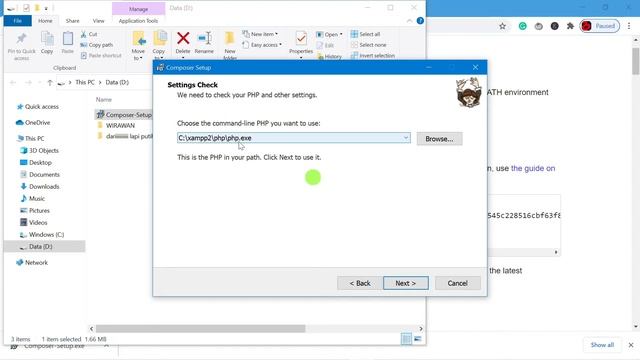Click the Next > button
This screenshot has height=360, width=640.
tap(406, 283)
